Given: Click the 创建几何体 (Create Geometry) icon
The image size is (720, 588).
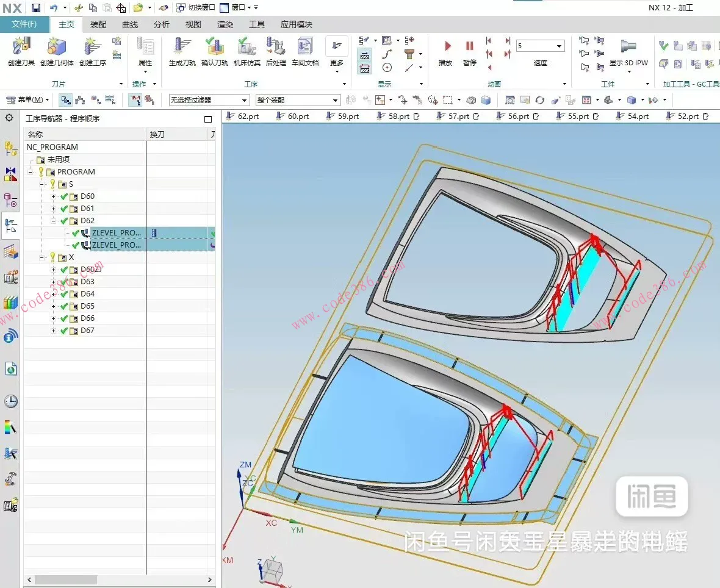Looking at the screenshot, I should 56,48.
